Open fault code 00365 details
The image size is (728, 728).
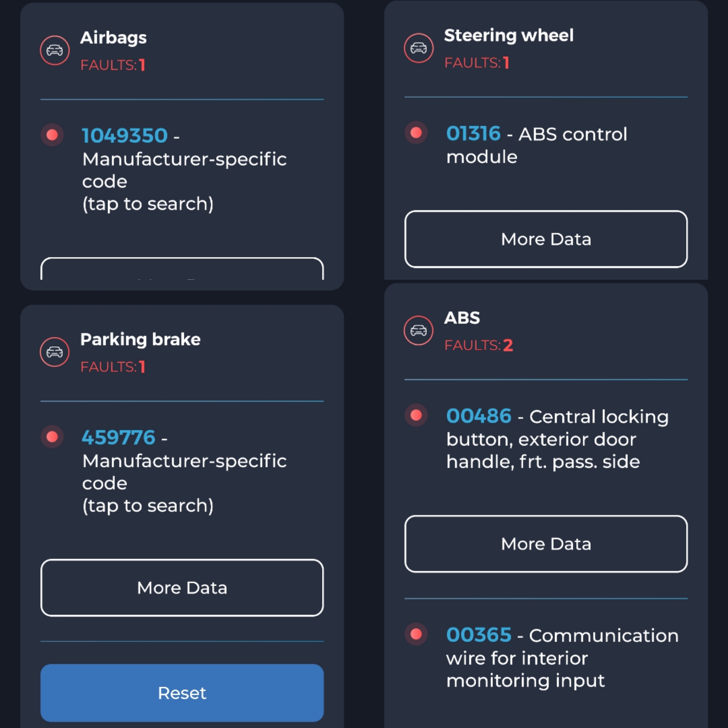[x=562, y=657]
